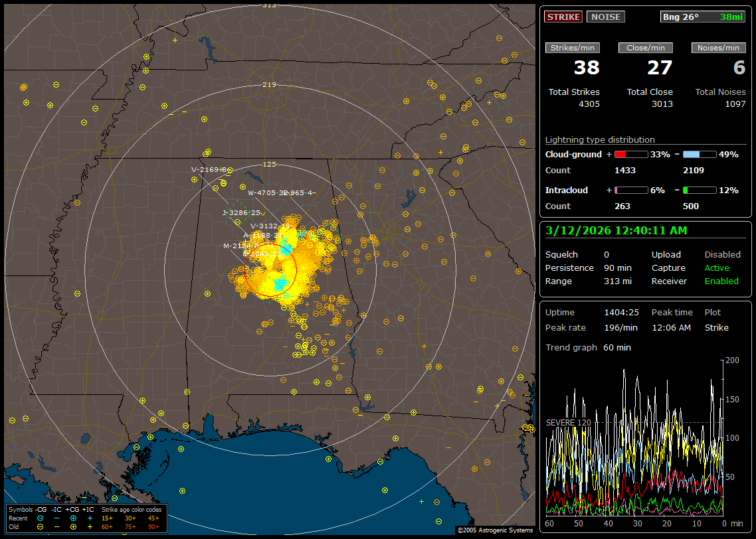Click the SEVERE 120 threshold label on graph
Screen dimensions: 756x539
coord(568,422)
